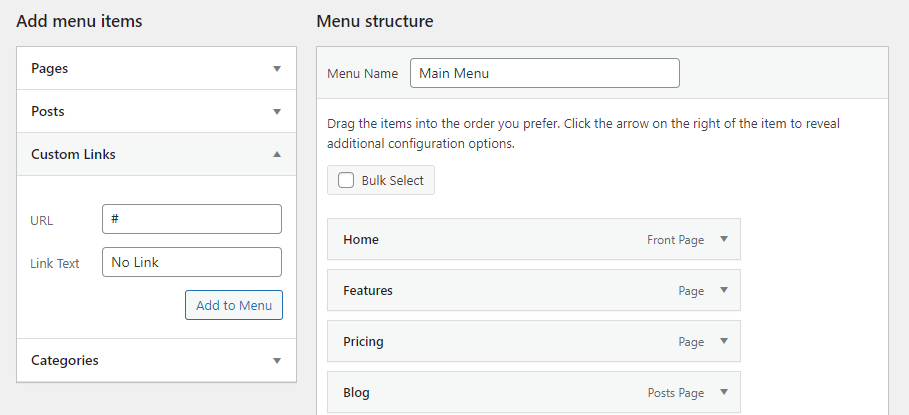
Task: Focus the URL input field
Action: point(192,219)
